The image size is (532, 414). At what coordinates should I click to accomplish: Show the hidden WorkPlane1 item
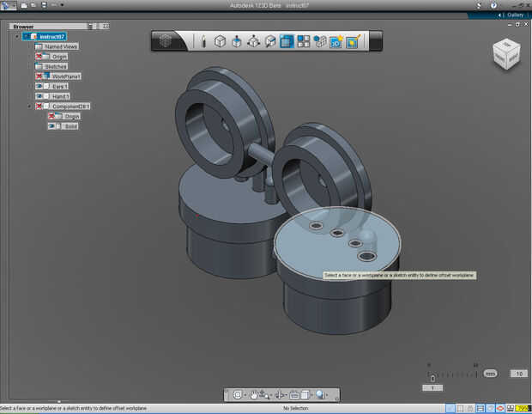pos(39,76)
